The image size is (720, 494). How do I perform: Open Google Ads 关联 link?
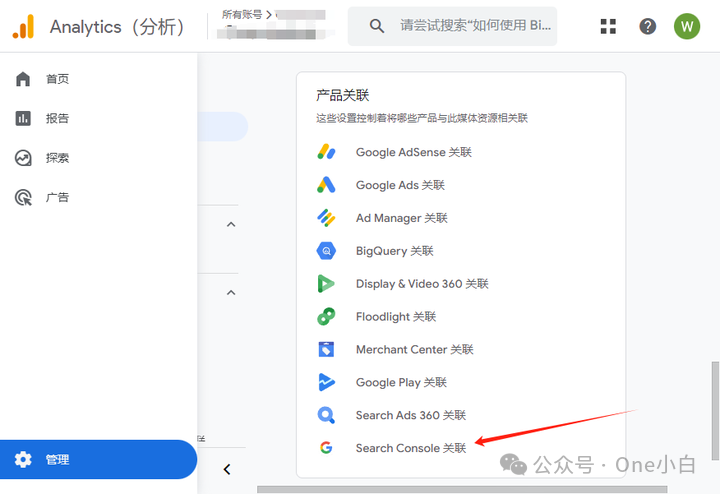click(x=400, y=185)
